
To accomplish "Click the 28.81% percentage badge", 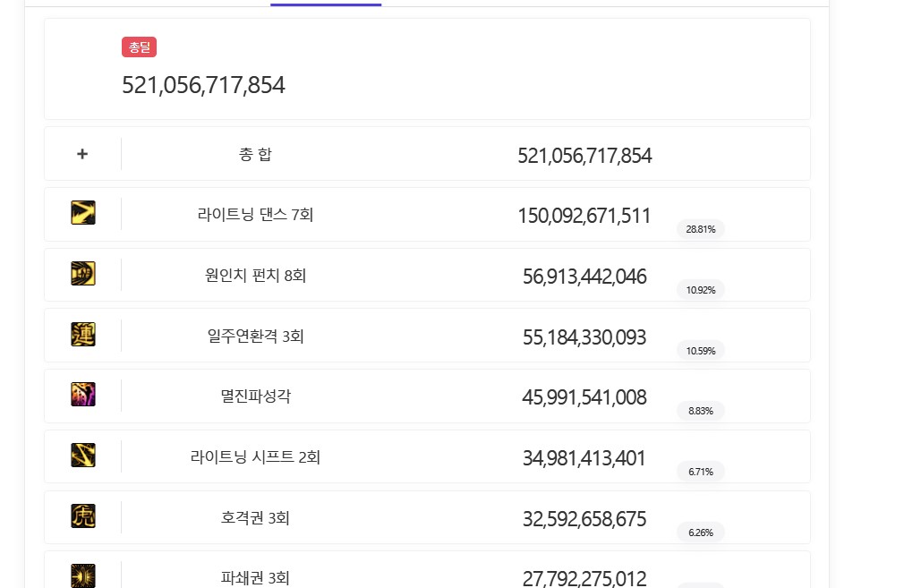I will coord(701,229).
